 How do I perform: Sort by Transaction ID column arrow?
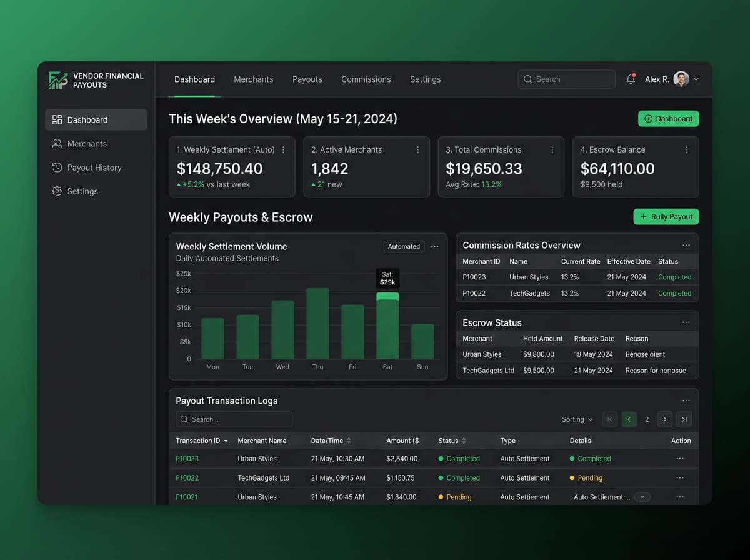[226, 441]
